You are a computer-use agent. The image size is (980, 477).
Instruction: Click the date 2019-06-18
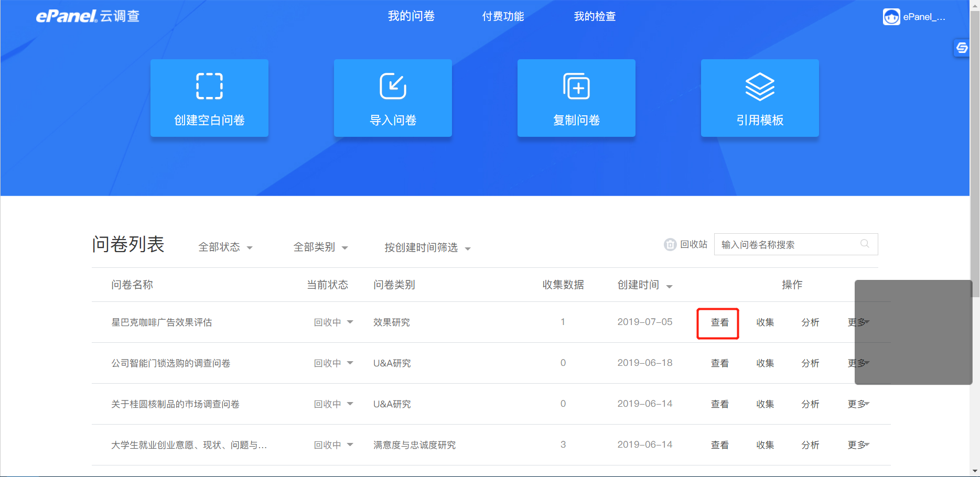644,363
